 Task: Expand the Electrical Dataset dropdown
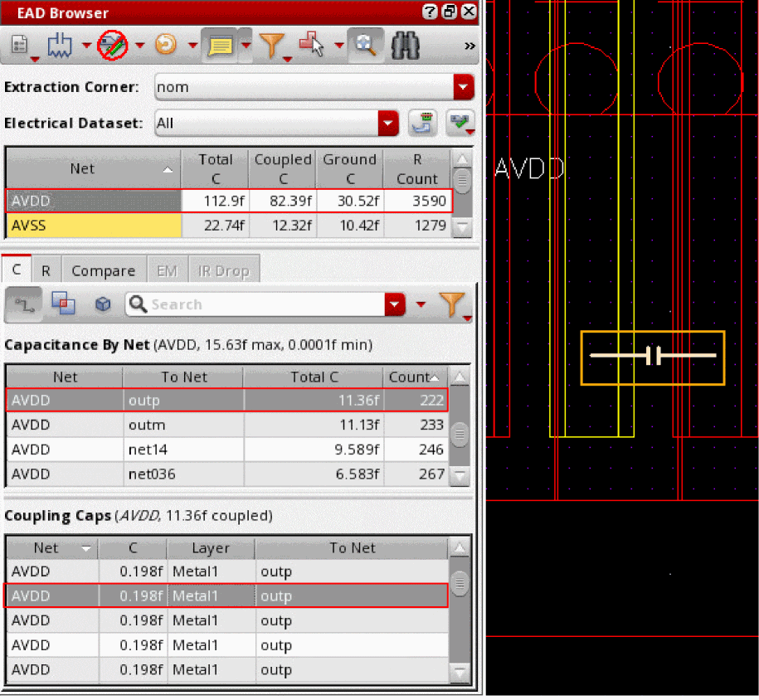pyautogui.click(x=388, y=123)
